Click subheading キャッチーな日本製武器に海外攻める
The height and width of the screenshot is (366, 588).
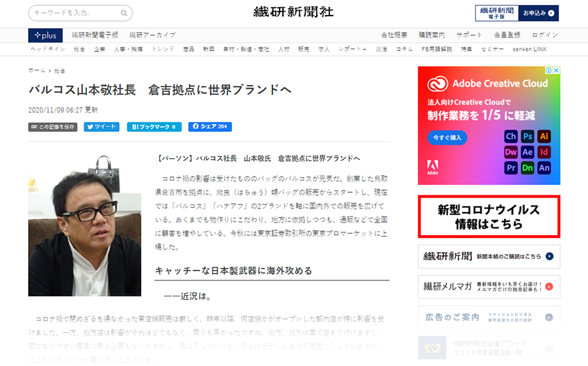tap(234, 271)
